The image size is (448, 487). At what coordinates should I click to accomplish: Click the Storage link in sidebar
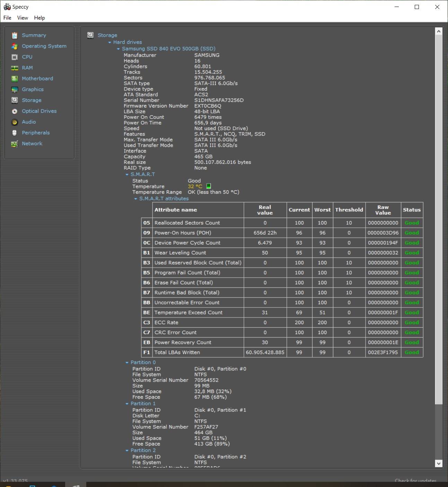(x=32, y=100)
